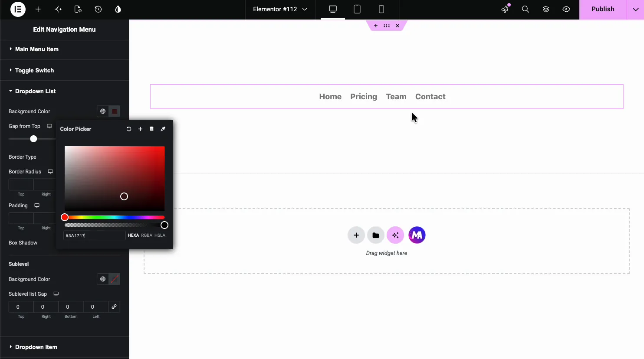Click the Padding Top input field
The height and width of the screenshot is (359, 644).
tap(21, 219)
